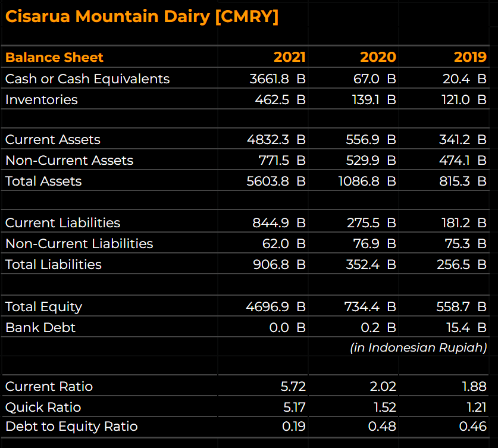Click the 3661.8 B cash value for 2021
Image resolution: width=498 pixels, height=448 pixels.
[x=277, y=79]
